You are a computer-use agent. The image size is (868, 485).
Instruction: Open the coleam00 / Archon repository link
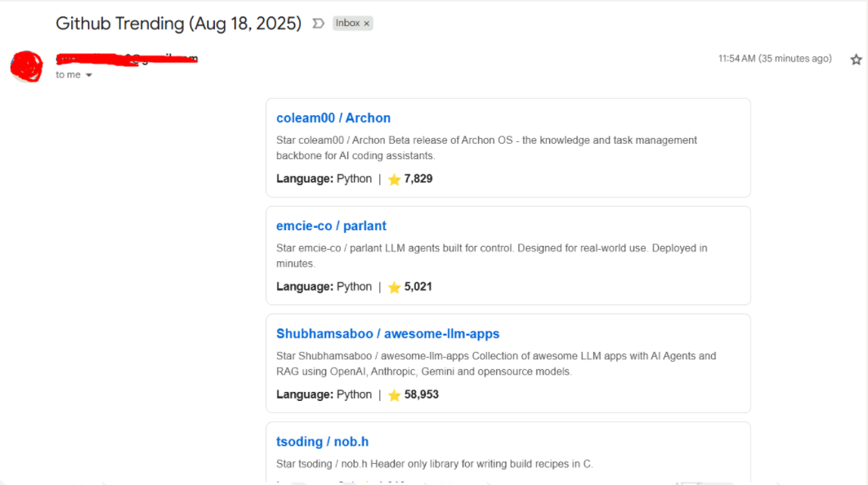(x=333, y=118)
